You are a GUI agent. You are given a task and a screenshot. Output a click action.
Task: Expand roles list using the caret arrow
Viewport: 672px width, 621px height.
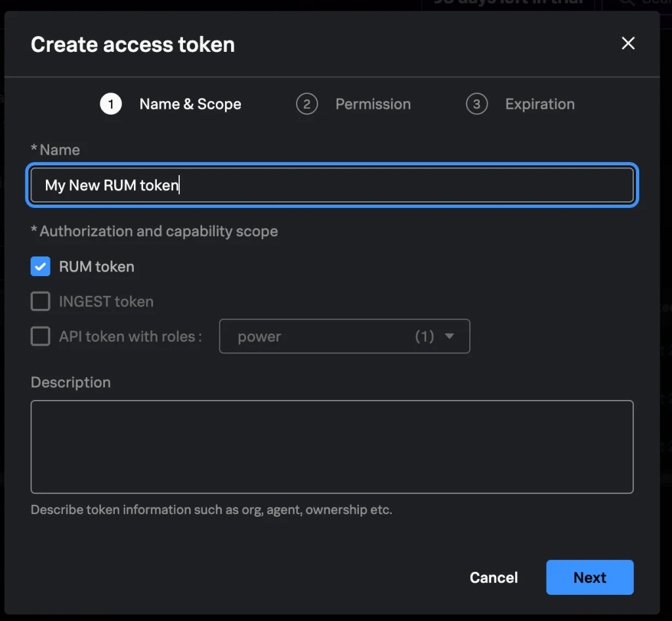450,336
